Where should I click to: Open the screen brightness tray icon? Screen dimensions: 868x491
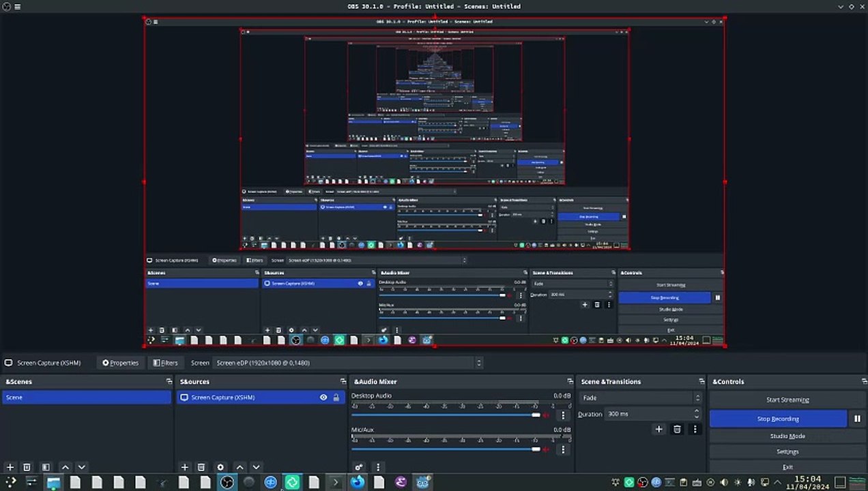[738, 482]
